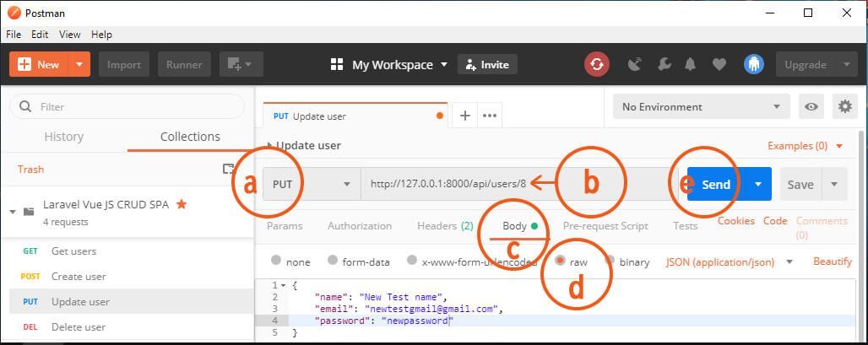Viewport: 868px width, 345px height.
Task: Open the JSON (application/json) type dropdown
Action: [730, 261]
